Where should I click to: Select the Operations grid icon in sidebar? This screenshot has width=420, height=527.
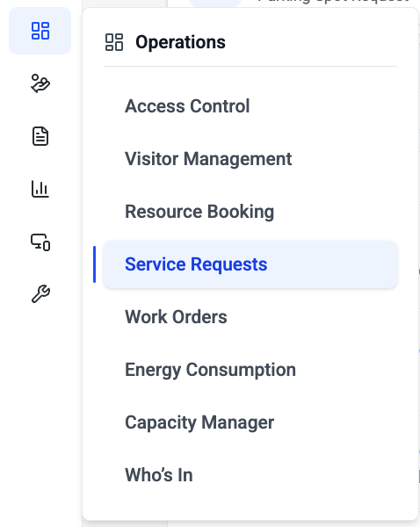[x=40, y=31]
